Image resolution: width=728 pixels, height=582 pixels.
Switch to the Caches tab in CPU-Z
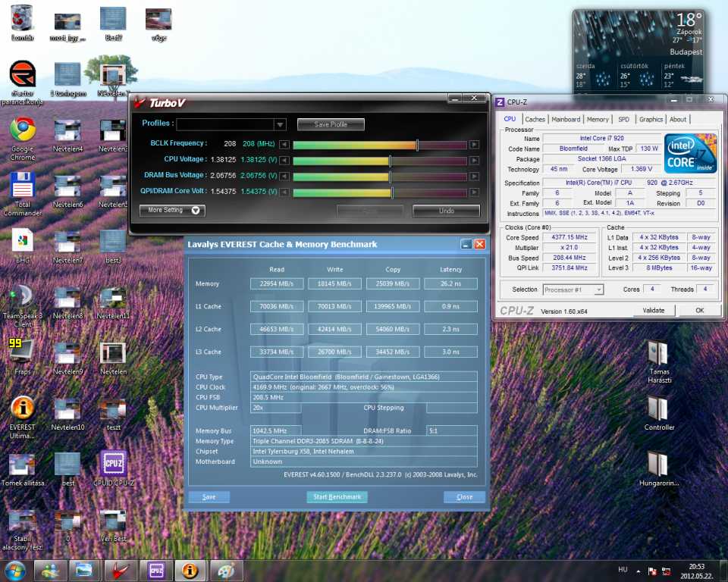click(x=535, y=119)
